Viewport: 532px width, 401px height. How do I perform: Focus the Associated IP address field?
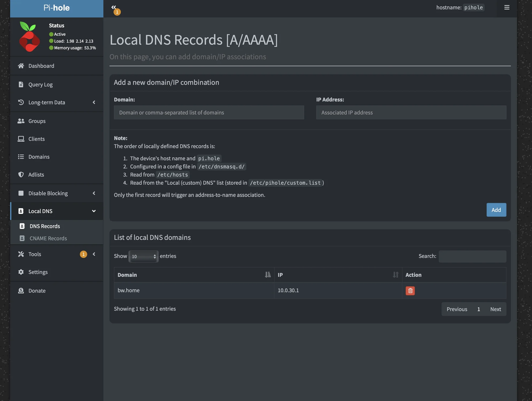[411, 112]
